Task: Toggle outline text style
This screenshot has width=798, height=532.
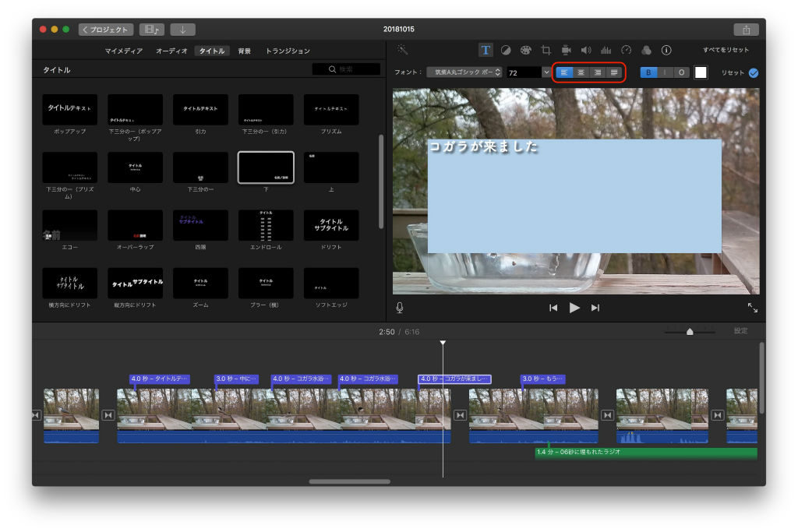Action: (x=681, y=72)
